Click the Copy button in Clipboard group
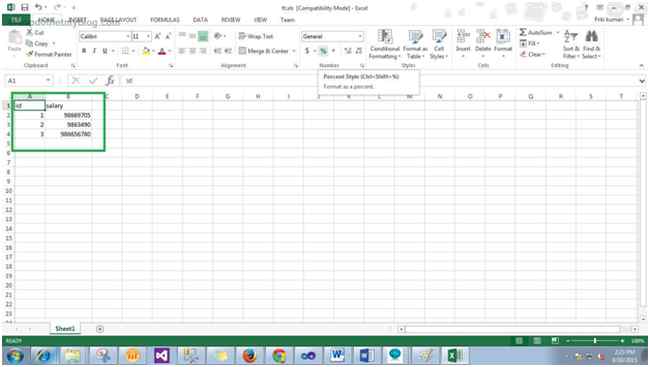 pyautogui.click(x=37, y=44)
